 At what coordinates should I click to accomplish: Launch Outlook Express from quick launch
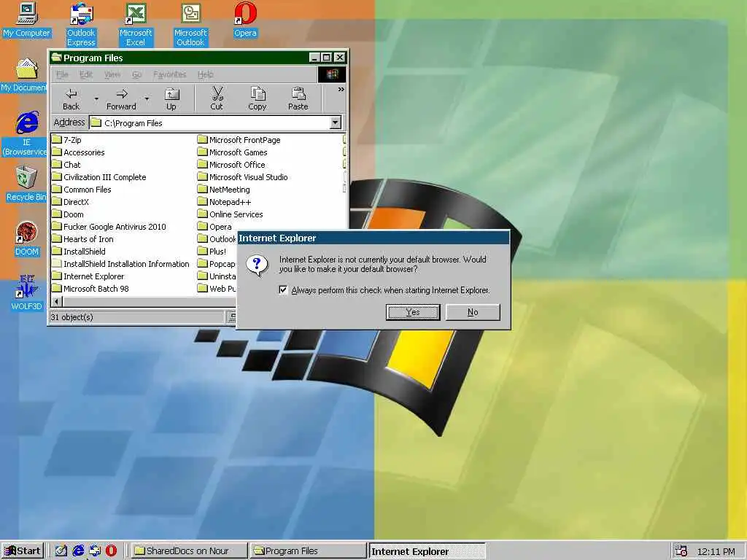coord(95,551)
